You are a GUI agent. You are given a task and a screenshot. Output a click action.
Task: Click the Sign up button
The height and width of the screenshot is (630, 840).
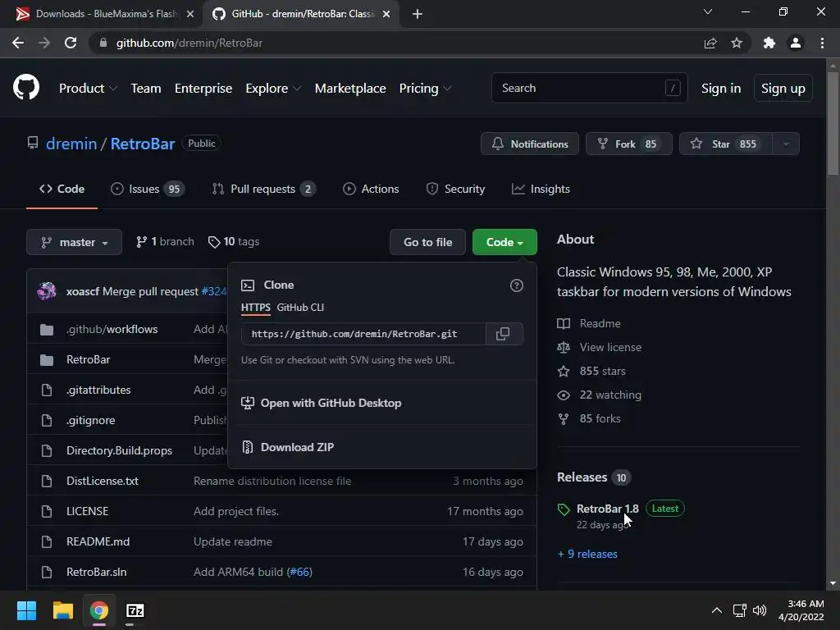pos(783,89)
